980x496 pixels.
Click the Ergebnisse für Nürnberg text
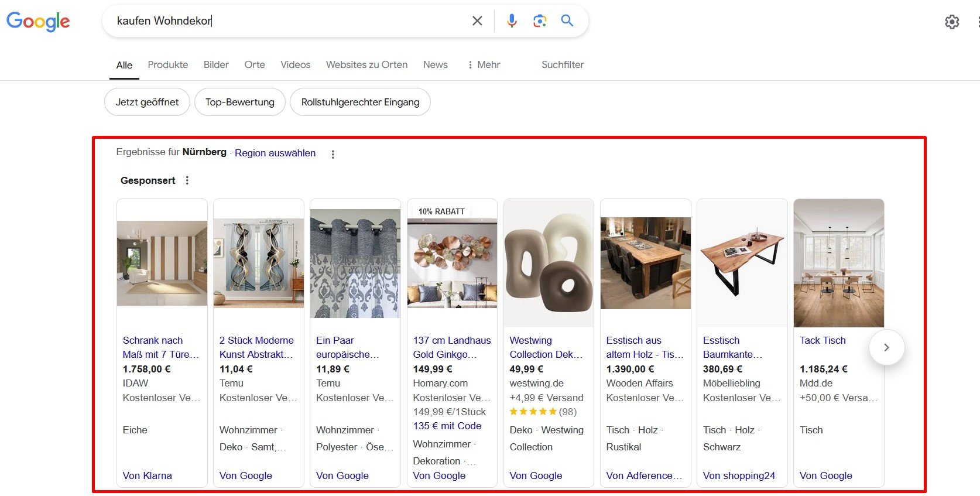coord(171,152)
